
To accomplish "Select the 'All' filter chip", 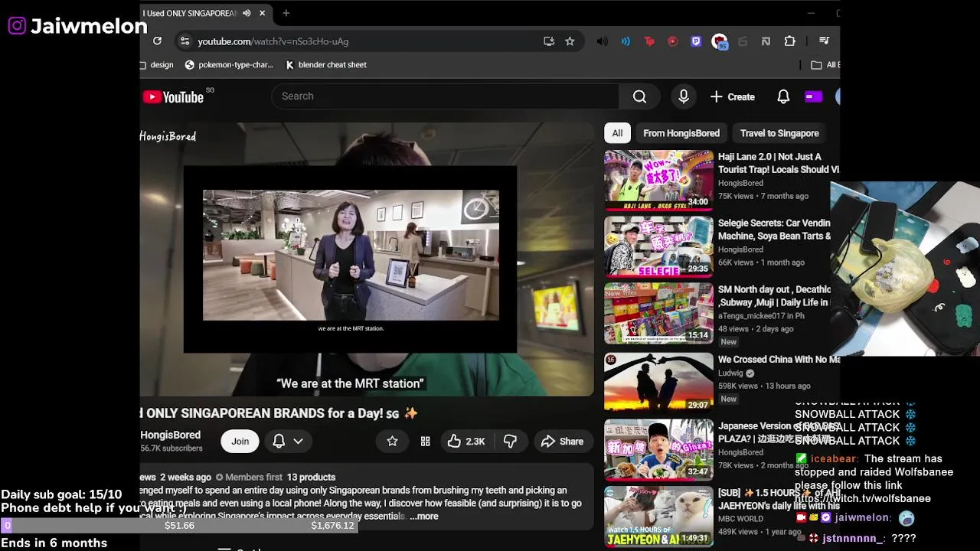I will 617,133.
